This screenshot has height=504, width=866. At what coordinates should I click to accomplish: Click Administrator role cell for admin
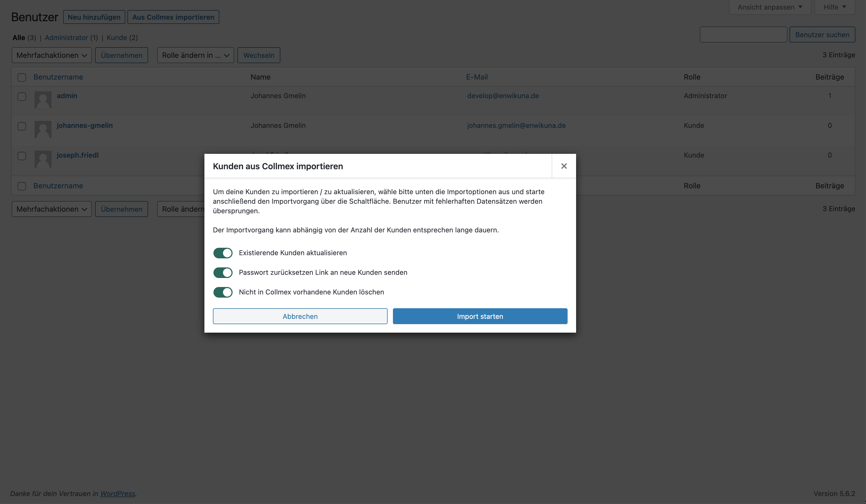click(705, 96)
